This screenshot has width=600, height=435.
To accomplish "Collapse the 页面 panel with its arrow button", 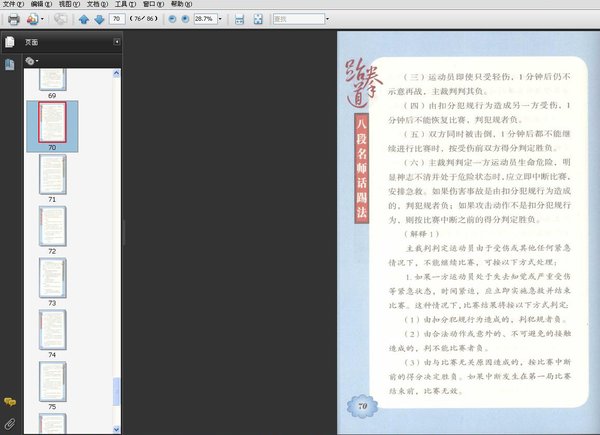I will pyautogui.click(x=117, y=42).
